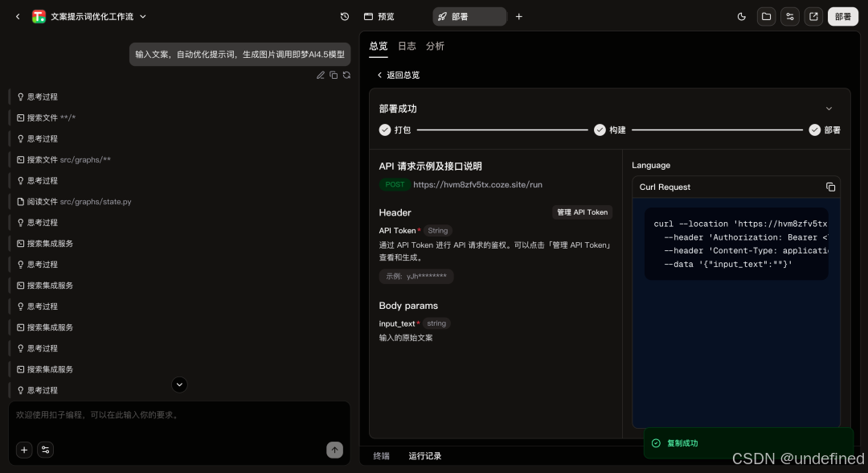Image resolution: width=868 pixels, height=473 pixels.
Task: Switch to 终端 bottom tab
Action: [x=382, y=456]
